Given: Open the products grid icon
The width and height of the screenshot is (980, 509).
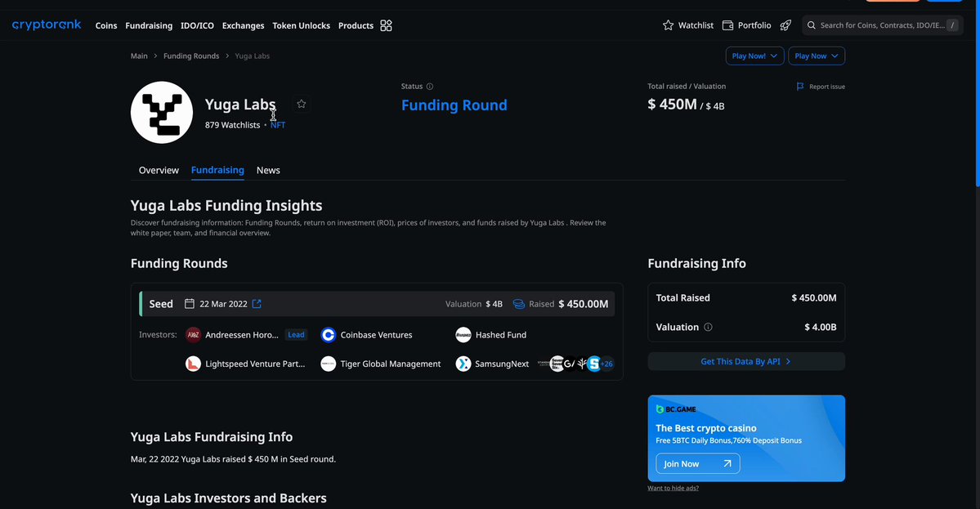Looking at the screenshot, I should [x=387, y=25].
